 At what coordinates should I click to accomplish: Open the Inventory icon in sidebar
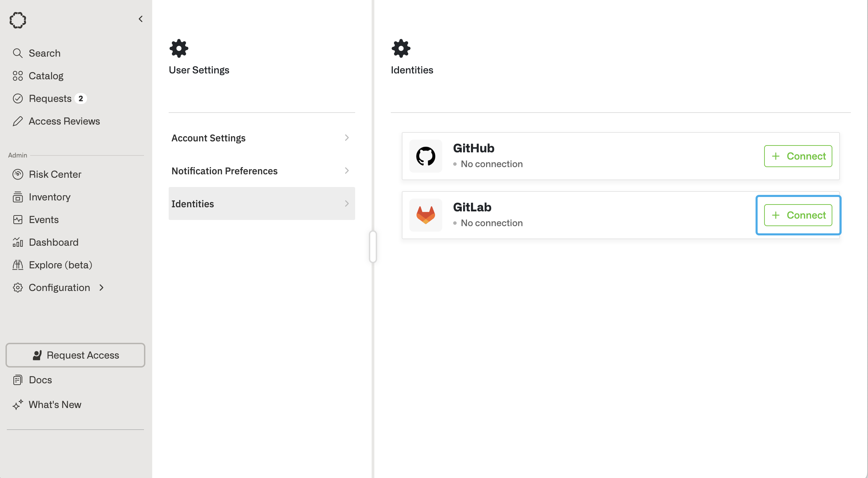coord(17,197)
